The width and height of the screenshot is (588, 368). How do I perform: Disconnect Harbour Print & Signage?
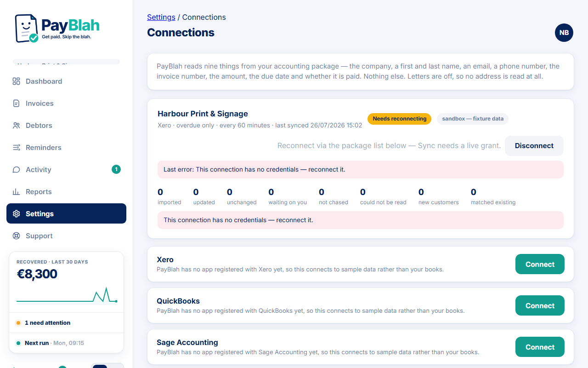(534, 146)
